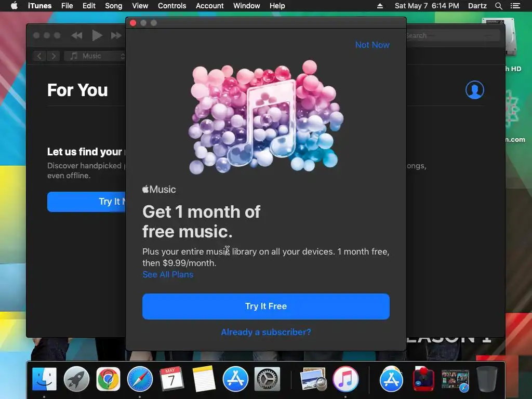Open Notes from the Dock
Screen dimensions: 532x399
[204, 379]
